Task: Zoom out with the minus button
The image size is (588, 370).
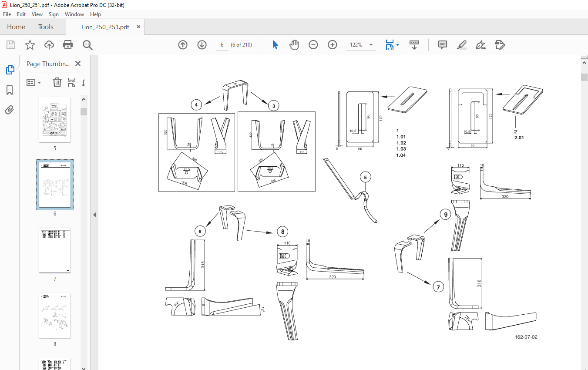Action: [313, 45]
